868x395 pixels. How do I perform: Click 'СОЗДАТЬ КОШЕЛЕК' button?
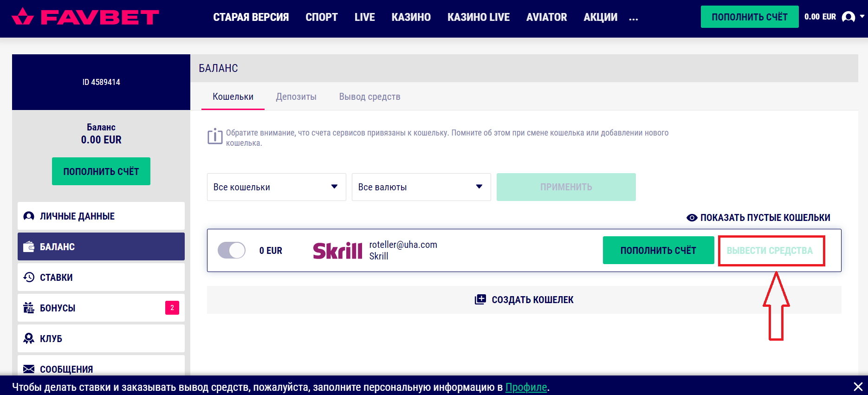tap(524, 300)
